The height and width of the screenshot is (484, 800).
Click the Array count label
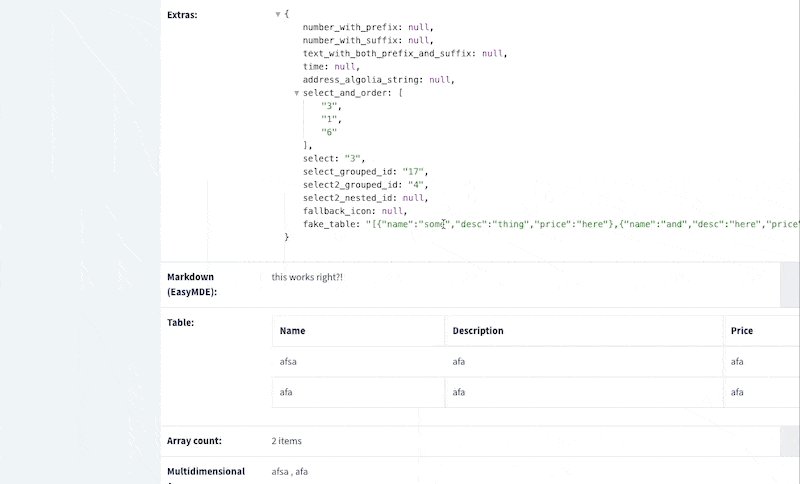coord(194,441)
